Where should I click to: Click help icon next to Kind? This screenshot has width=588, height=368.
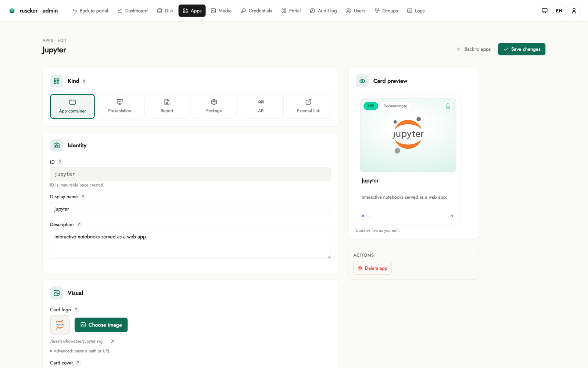(84, 81)
